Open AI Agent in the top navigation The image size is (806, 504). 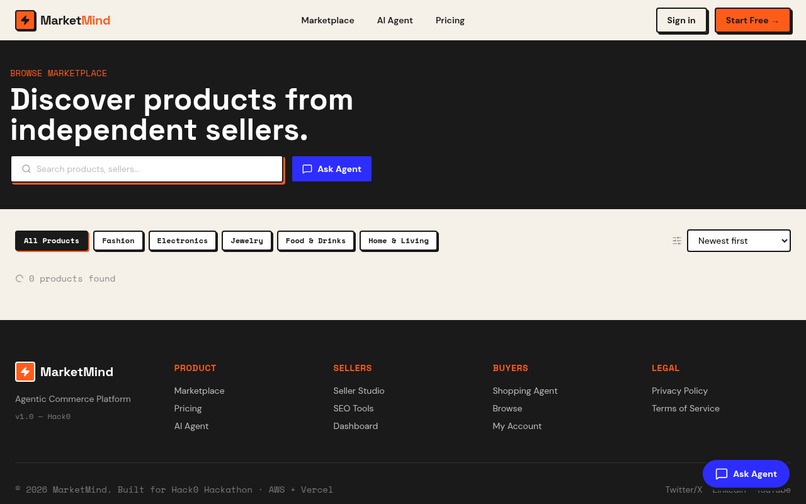(x=395, y=21)
